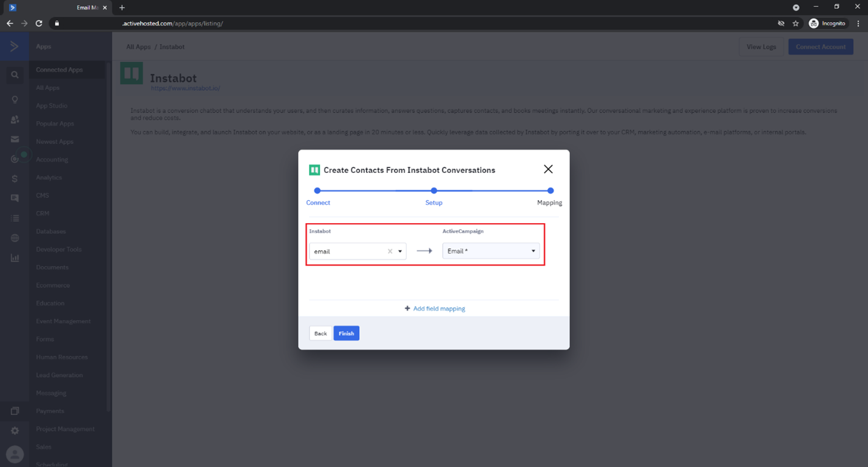Click the lock icon in address bar

(x=57, y=24)
